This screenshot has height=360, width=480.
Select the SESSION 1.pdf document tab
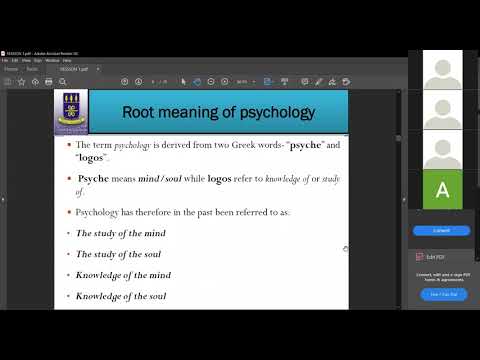click(x=73, y=69)
